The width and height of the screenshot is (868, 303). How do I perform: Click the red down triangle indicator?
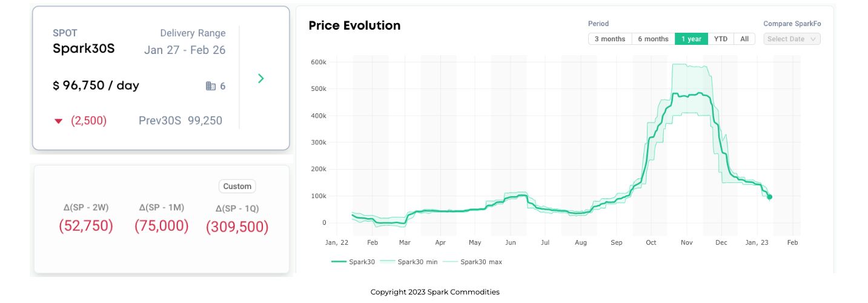[x=59, y=121]
